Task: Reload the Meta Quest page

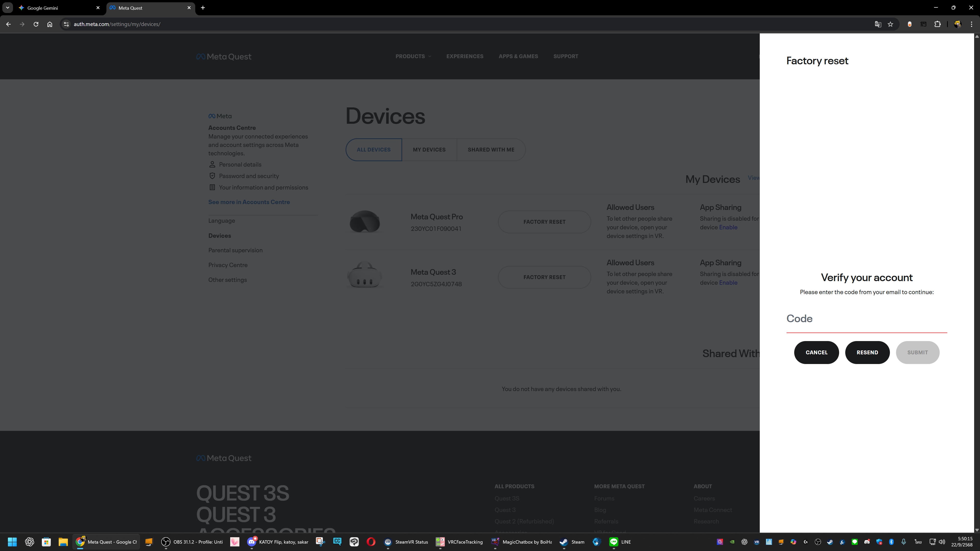Action: 36,24
